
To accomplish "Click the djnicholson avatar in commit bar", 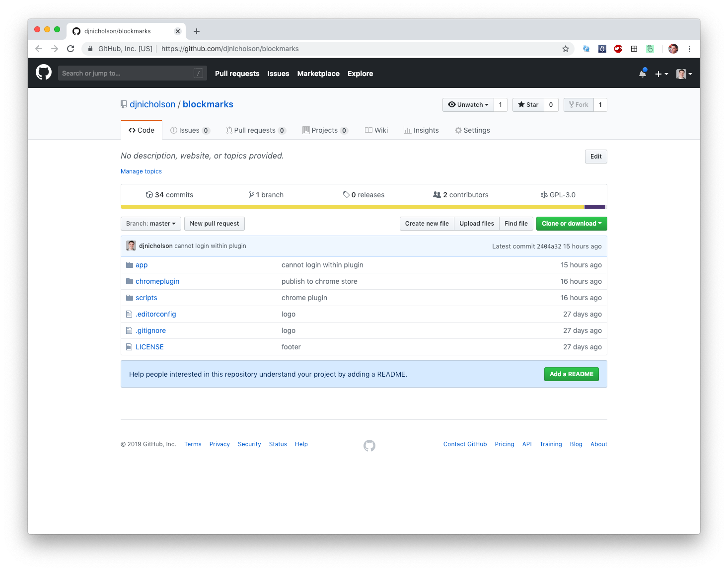I will [x=131, y=245].
